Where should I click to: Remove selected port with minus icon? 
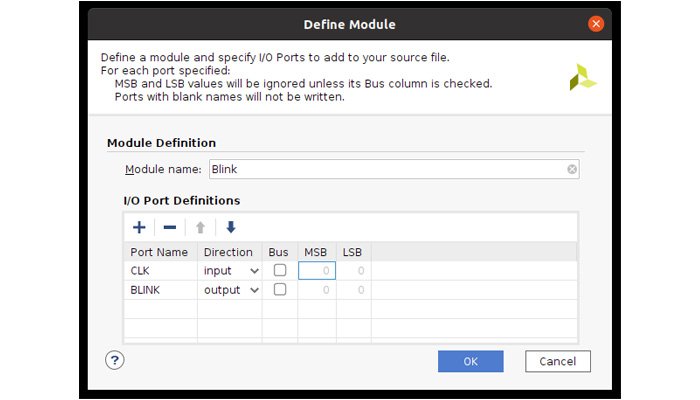pyautogui.click(x=170, y=227)
